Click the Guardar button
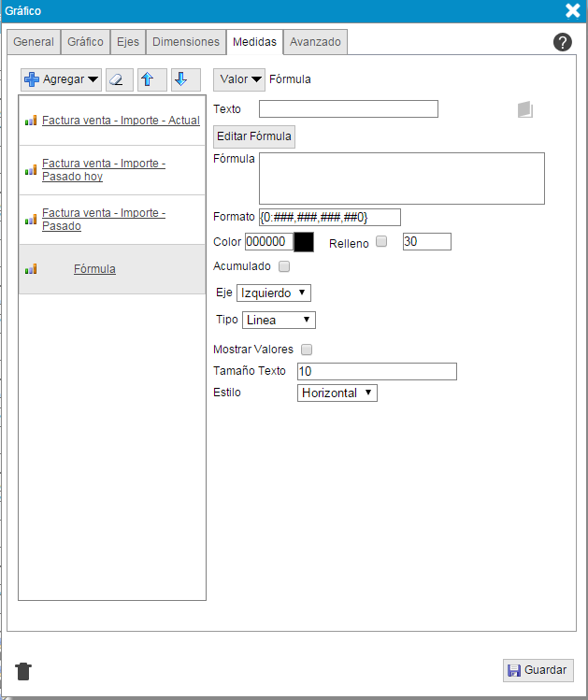The height and width of the screenshot is (700, 588). tap(538, 670)
